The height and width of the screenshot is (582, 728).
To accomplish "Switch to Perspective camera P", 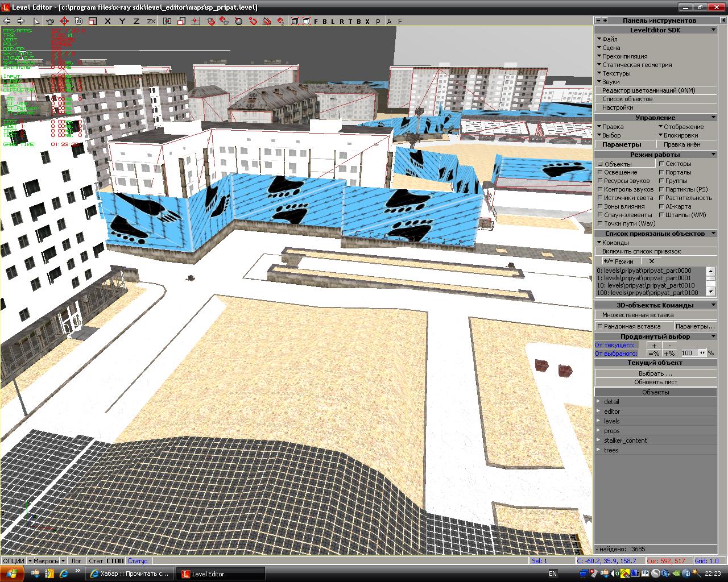I will (x=378, y=21).
